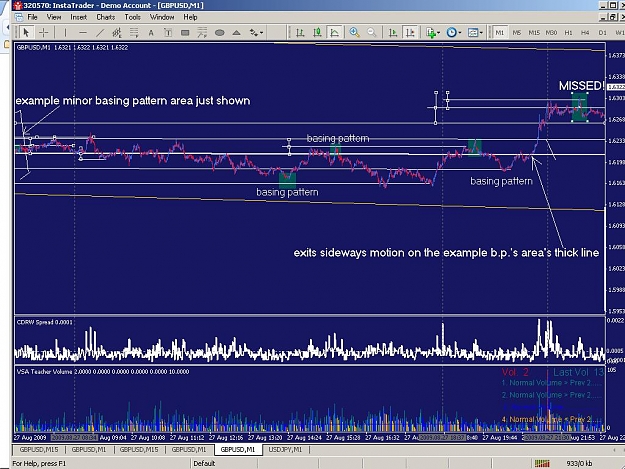Select the active GBPUSD,M1 chart tab
Screen dimensions: 625x469
[238, 450]
